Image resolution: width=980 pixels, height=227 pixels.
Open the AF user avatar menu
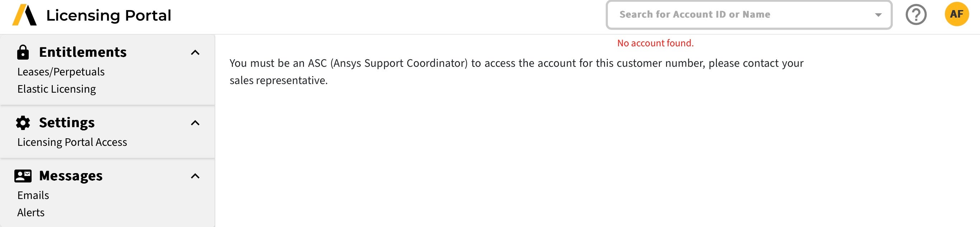(x=956, y=14)
